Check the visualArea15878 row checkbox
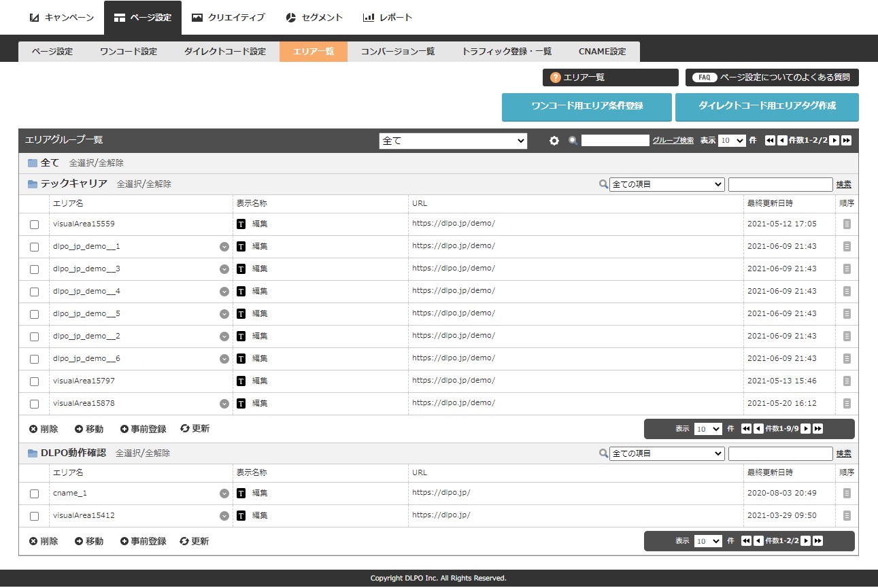 coord(35,404)
